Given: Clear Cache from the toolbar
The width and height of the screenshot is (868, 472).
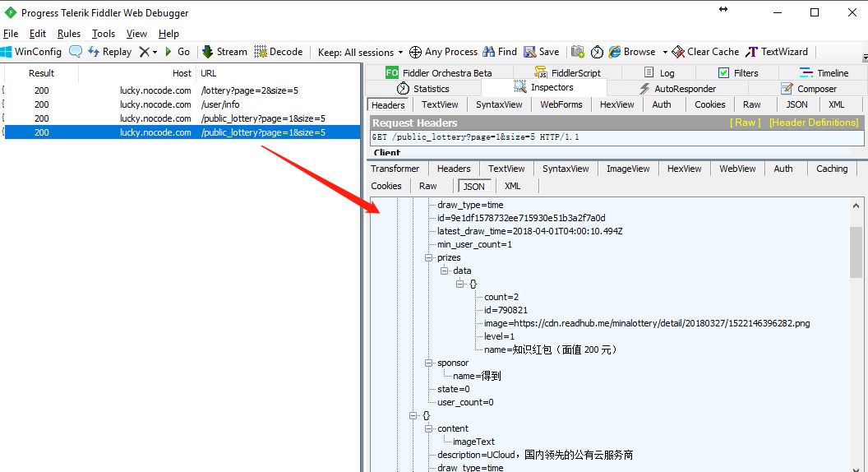Looking at the screenshot, I should tap(705, 52).
